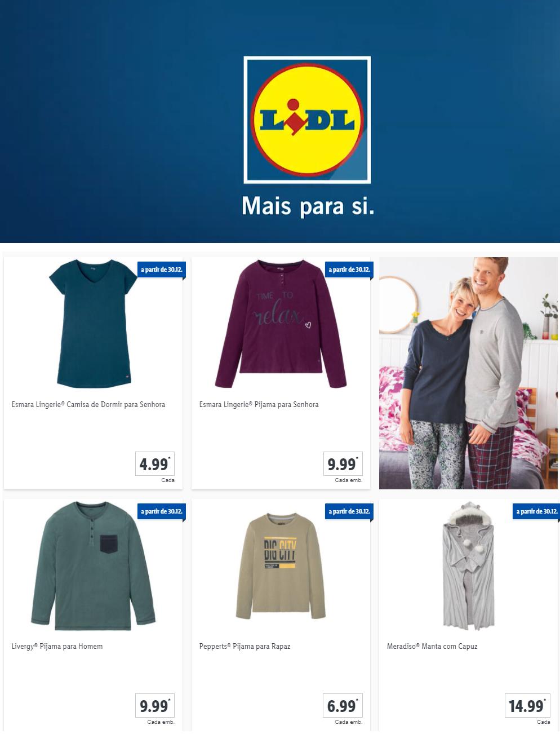Click 'a partir de 30.12.' badge on hooded blanket
This screenshot has width=560, height=734.
coord(537,511)
